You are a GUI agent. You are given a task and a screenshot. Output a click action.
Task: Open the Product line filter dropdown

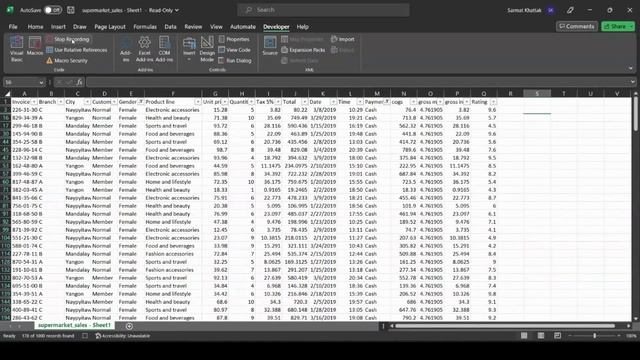click(198, 102)
